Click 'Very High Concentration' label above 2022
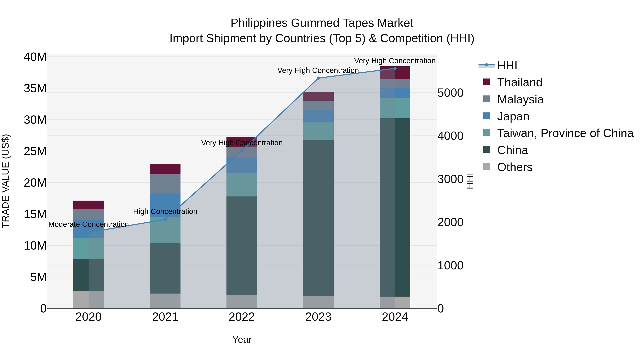Viewport: 644px width, 362px height. pyautogui.click(x=242, y=143)
